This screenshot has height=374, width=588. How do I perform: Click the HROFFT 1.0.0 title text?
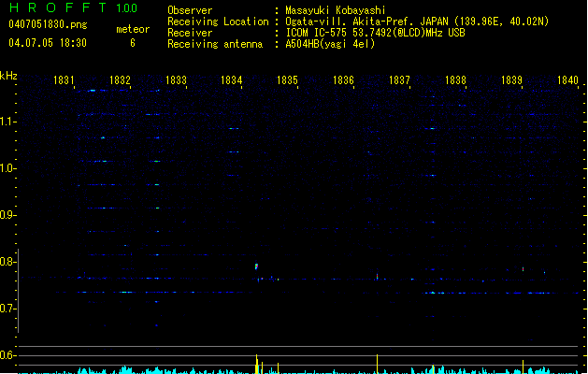coord(74,7)
